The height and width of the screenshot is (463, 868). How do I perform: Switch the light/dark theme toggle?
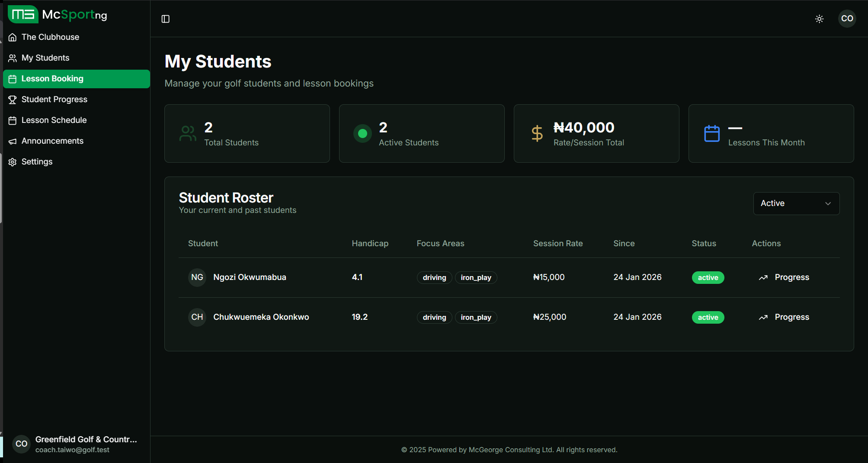click(819, 19)
